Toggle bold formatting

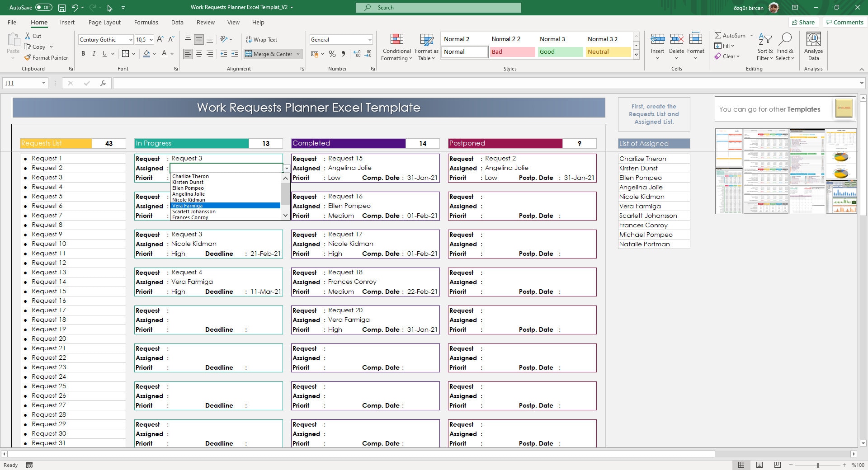pos(83,53)
